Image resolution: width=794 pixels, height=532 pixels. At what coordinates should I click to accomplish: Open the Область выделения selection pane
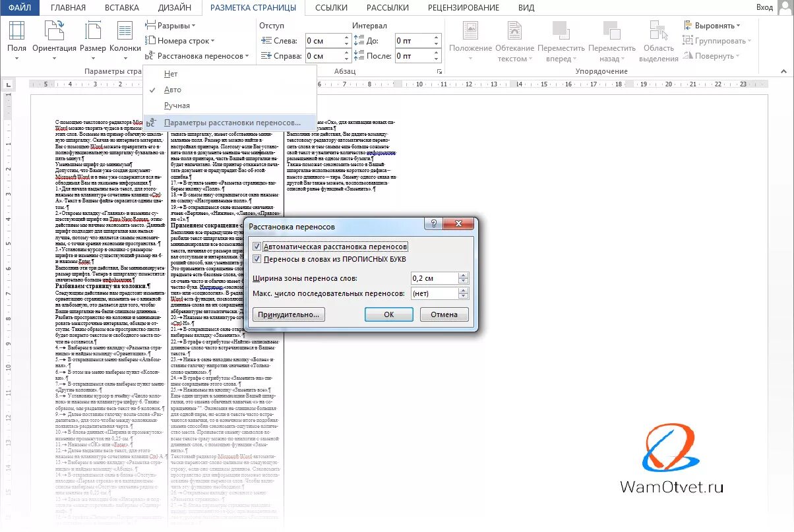pos(658,41)
